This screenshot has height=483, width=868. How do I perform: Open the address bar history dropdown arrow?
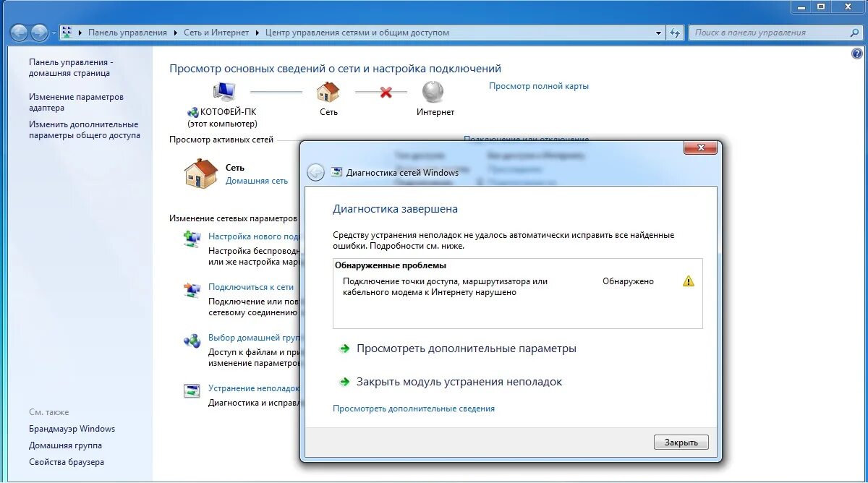(x=658, y=33)
